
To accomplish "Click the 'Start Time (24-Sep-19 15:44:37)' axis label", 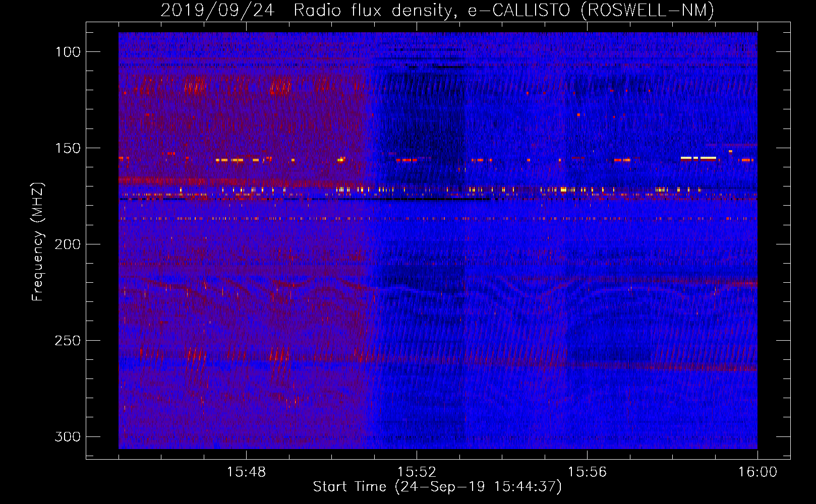I will click(437, 487).
